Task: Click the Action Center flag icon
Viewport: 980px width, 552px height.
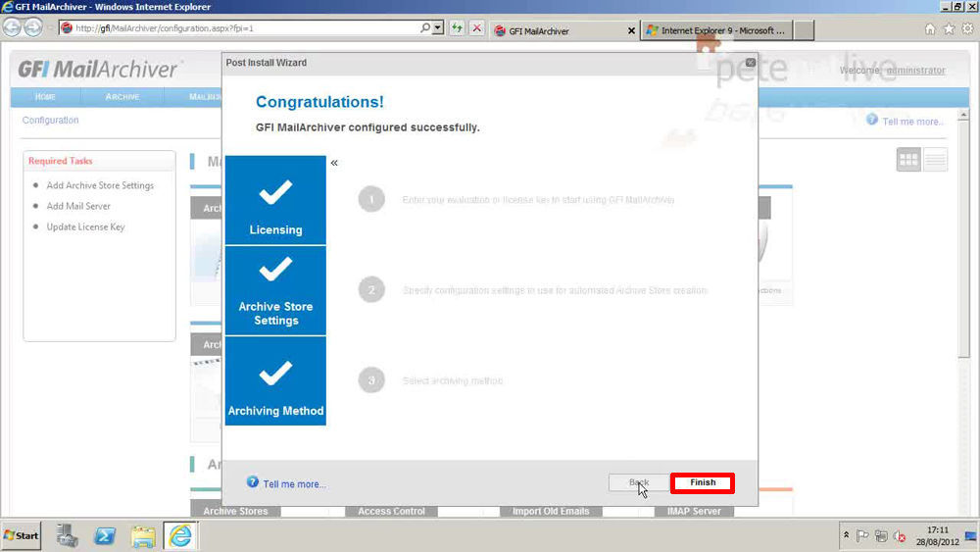Action: pyautogui.click(x=862, y=535)
